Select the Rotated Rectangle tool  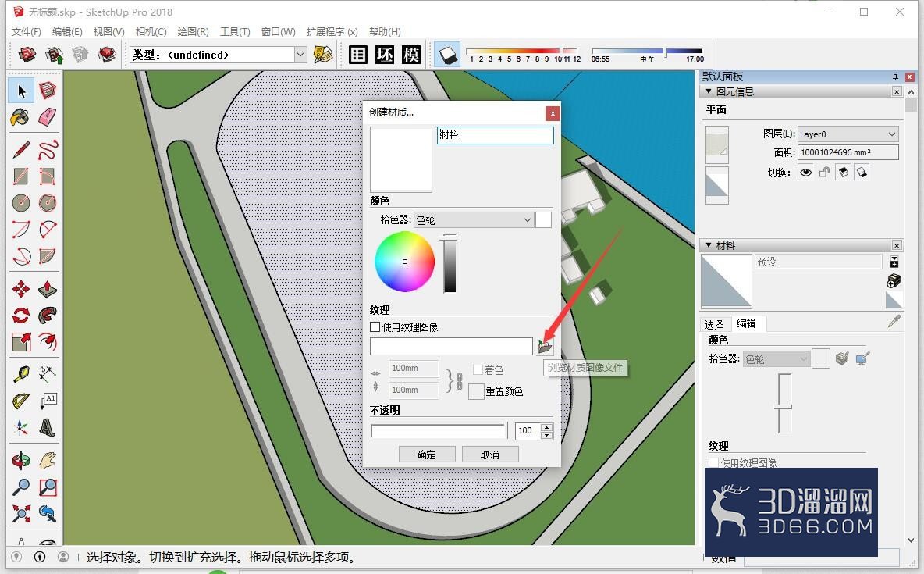[x=48, y=176]
